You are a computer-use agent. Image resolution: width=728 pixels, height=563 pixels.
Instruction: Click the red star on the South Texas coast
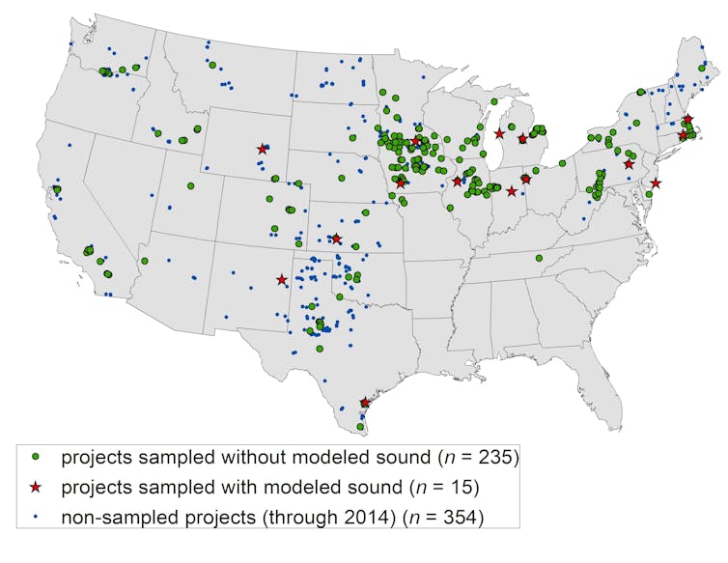[x=364, y=403]
